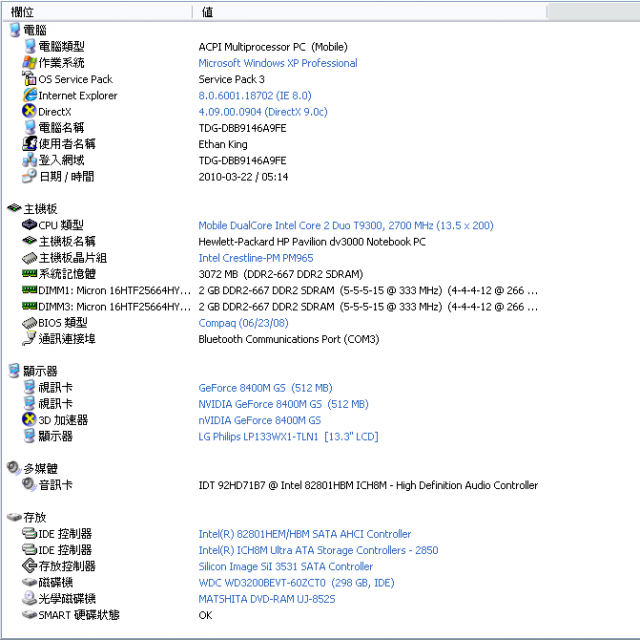
Task: Click the 主機板名稱 row icon
Action: 29,241
